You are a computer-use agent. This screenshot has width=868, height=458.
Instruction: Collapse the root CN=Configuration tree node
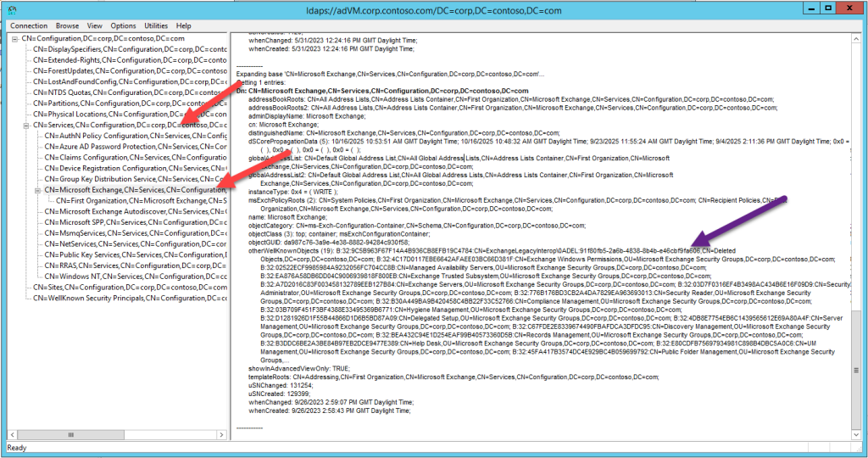[x=14, y=39]
